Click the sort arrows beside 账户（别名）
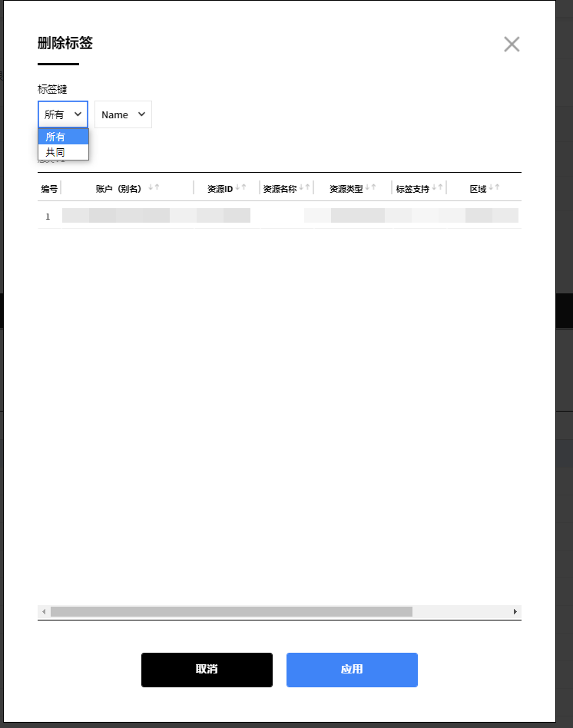 click(154, 188)
